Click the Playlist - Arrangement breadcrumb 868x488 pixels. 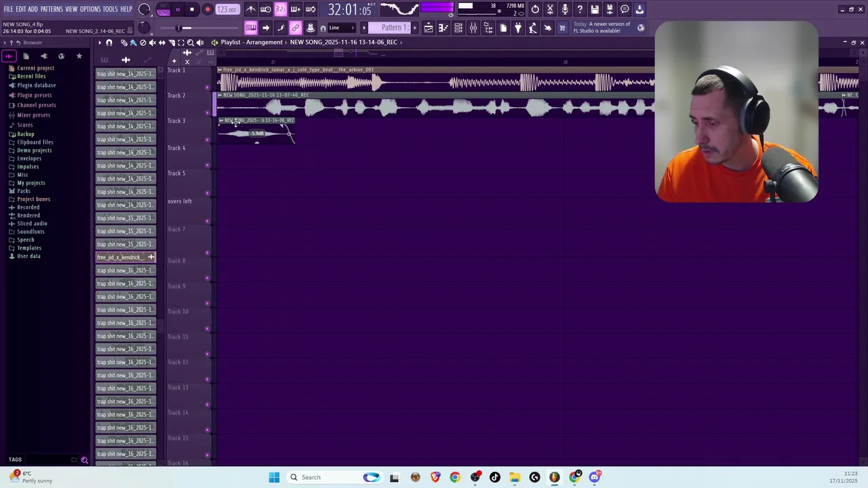251,42
